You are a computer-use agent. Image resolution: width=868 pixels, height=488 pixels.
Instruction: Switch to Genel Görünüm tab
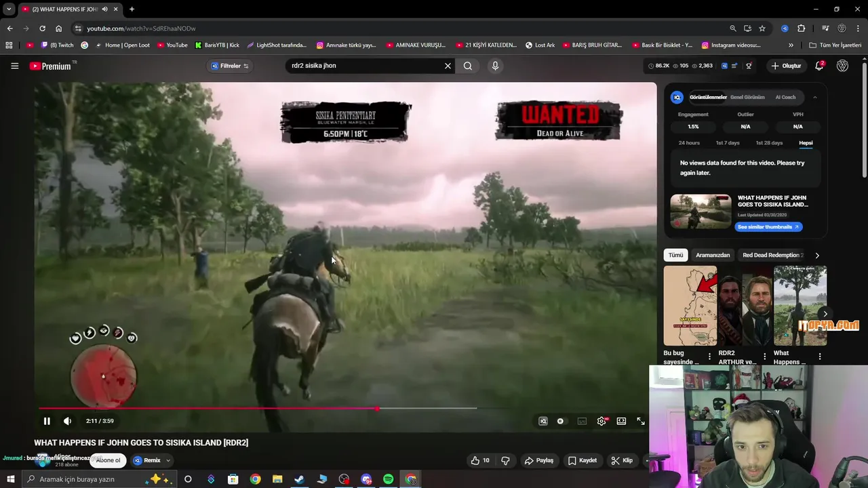[747, 97]
